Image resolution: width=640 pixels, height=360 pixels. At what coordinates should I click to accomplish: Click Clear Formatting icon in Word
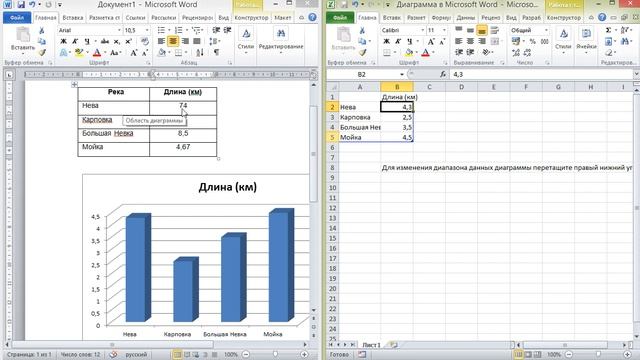coord(144,41)
